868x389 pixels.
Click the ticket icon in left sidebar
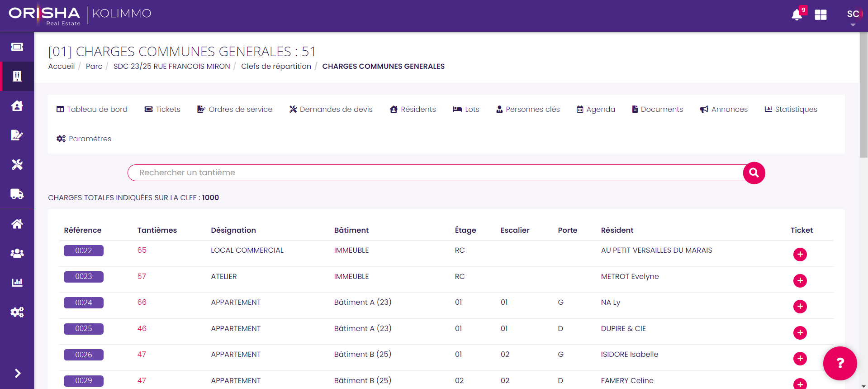(17, 47)
